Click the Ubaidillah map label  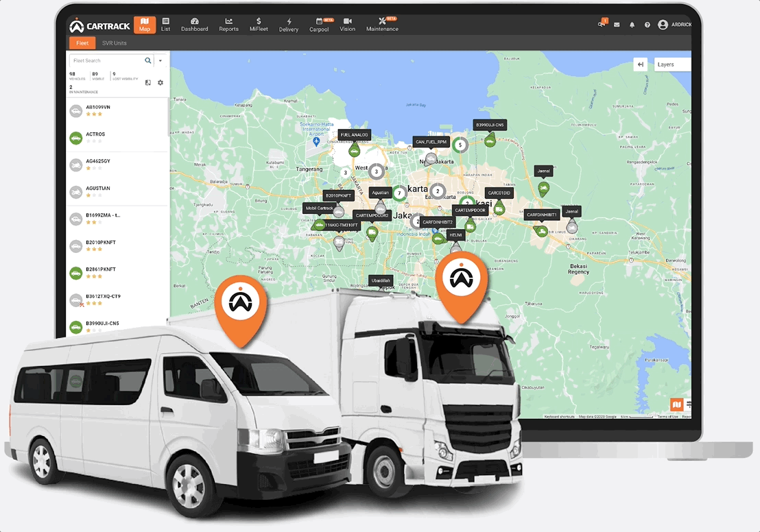[x=381, y=280]
